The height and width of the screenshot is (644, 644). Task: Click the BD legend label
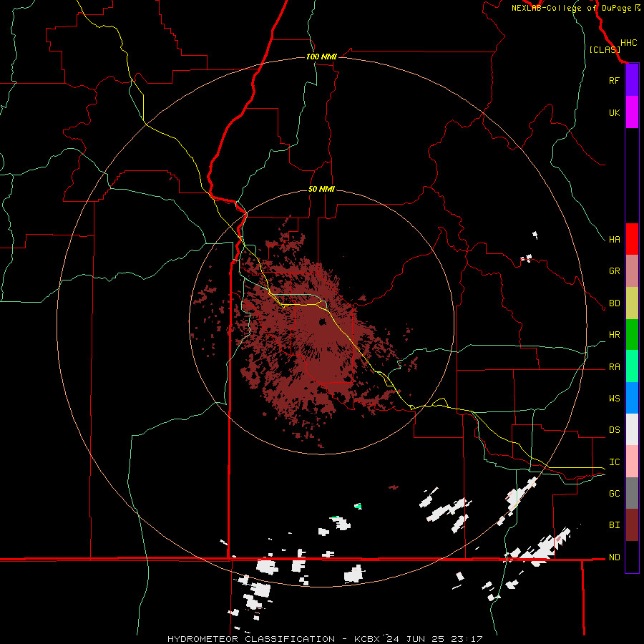[x=615, y=303]
